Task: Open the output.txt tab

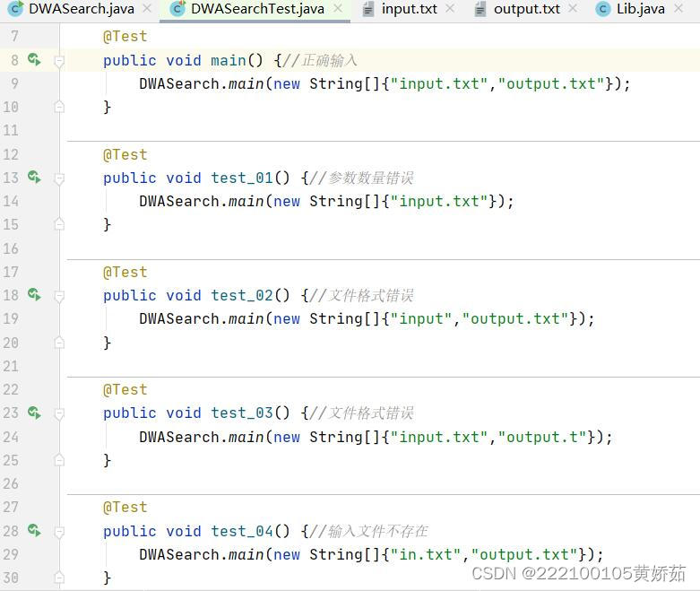Action: [x=527, y=8]
